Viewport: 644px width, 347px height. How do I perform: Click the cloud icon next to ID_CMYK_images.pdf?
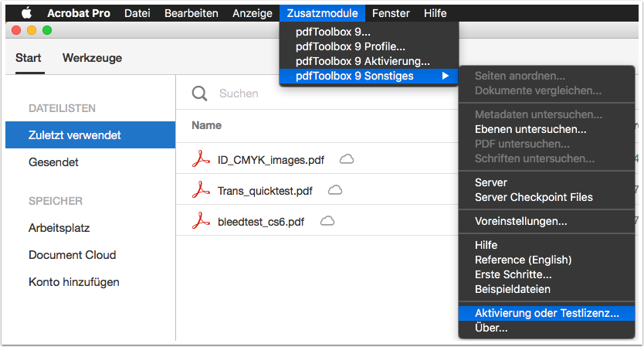coord(347,159)
